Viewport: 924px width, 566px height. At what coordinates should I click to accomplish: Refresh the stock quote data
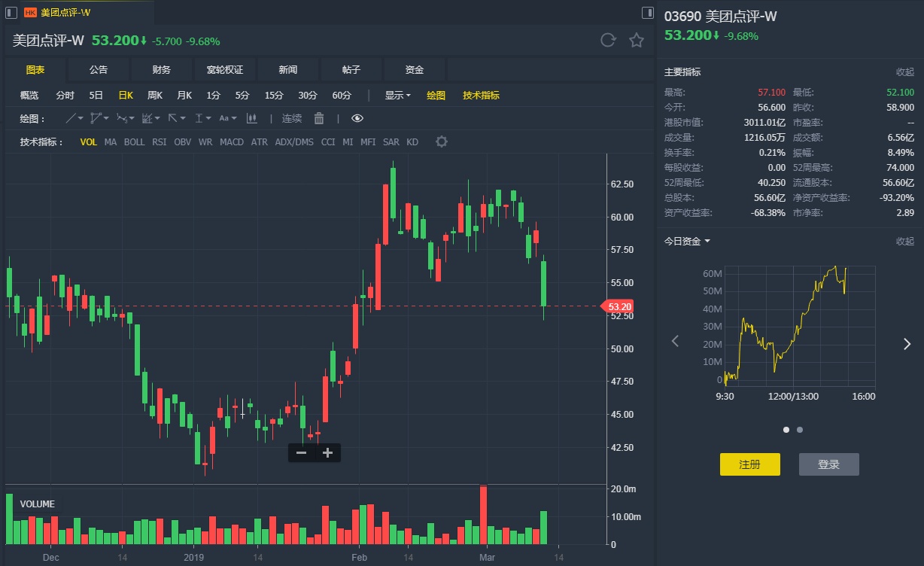coord(608,41)
